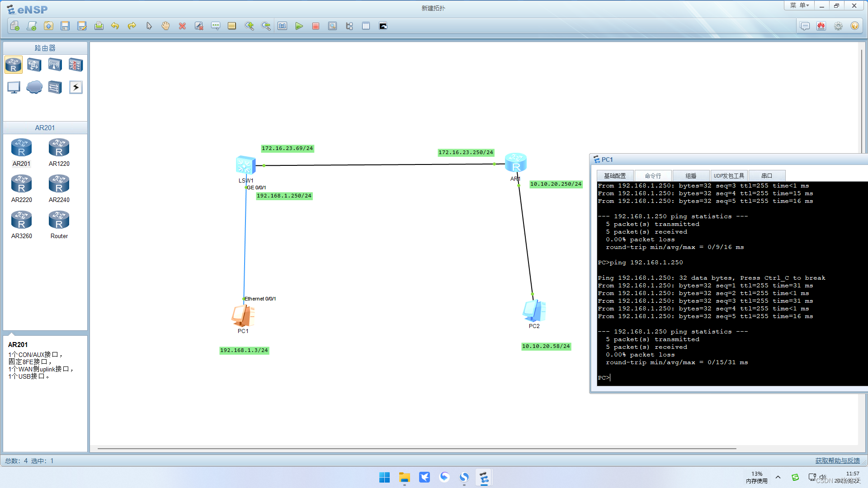Click the red X delete tool
The width and height of the screenshot is (868, 488).
182,26
